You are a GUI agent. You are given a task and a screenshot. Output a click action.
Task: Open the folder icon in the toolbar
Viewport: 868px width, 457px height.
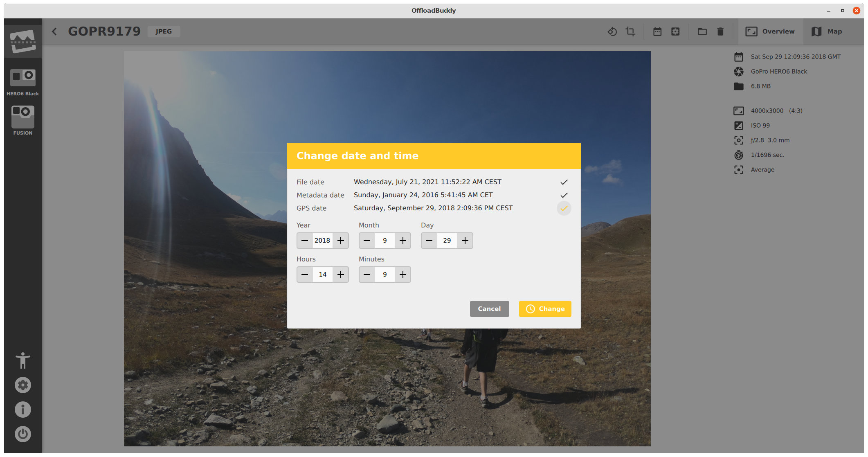[702, 32]
